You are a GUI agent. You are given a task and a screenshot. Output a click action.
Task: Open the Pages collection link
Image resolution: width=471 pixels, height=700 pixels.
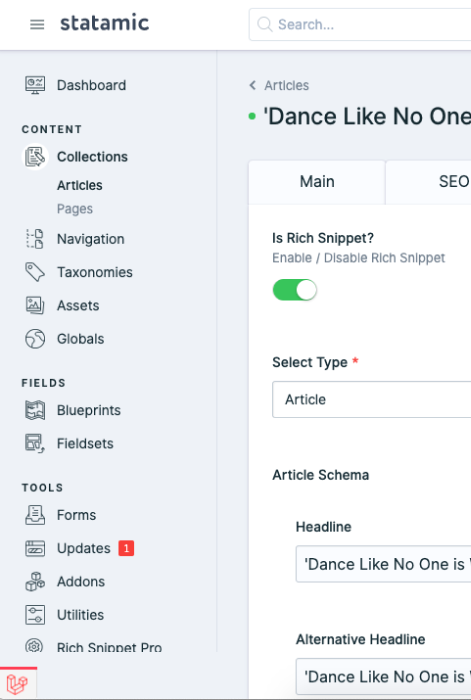pos(75,208)
